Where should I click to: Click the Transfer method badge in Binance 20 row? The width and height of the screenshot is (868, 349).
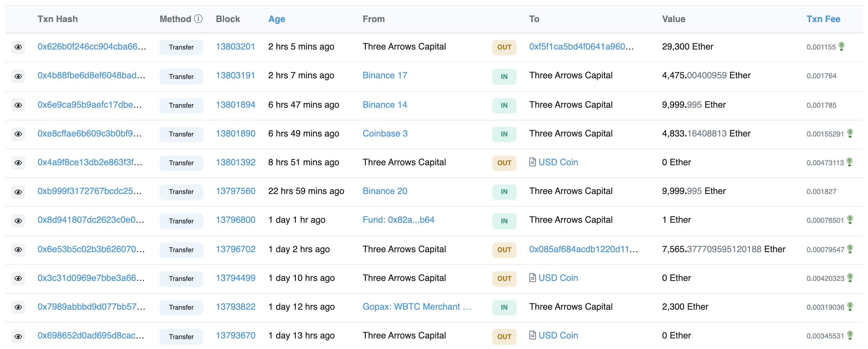pos(181,191)
